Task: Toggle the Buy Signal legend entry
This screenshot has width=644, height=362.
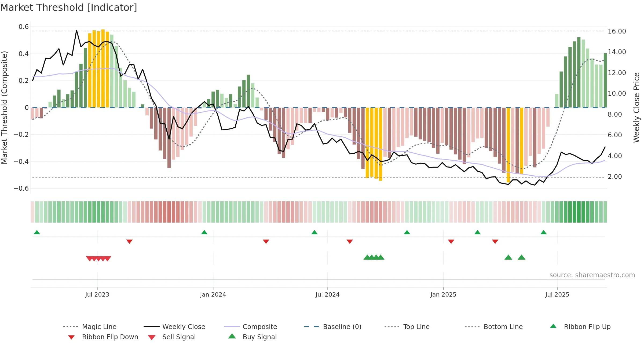Action: (x=252, y=337)
